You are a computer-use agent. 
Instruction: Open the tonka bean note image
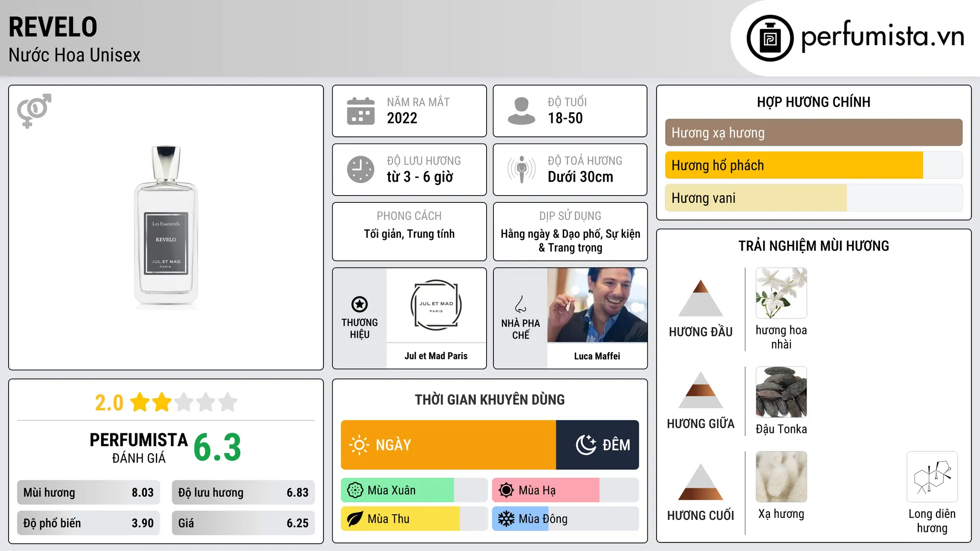tap(781, 392)
